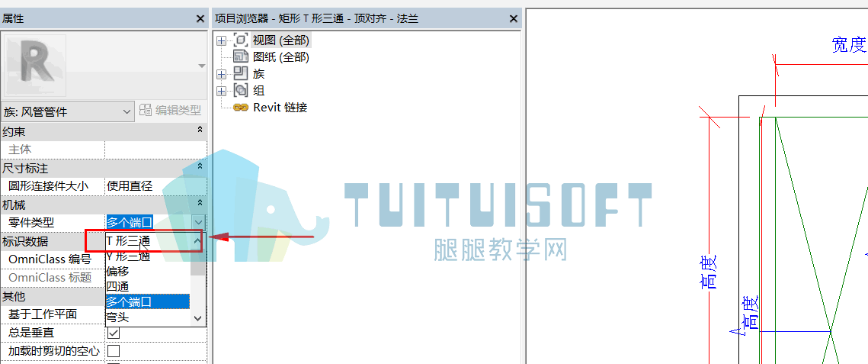Click the 组 groups icon
The width and height of the screenshot is (868, 364).
pos(241,90)
